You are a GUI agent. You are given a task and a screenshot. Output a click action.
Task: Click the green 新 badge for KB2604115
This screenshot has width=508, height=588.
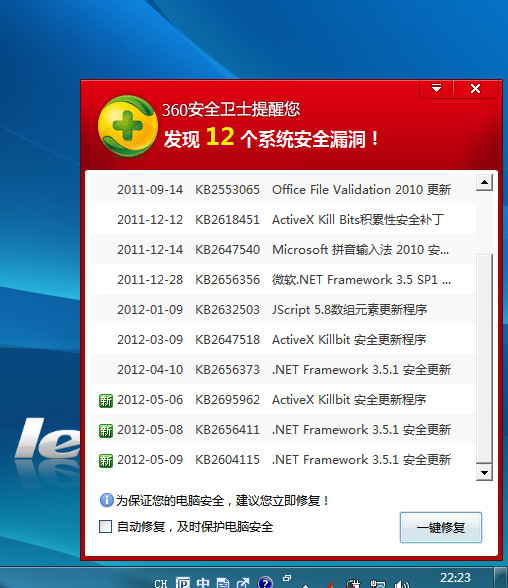(x=106, y=460)
